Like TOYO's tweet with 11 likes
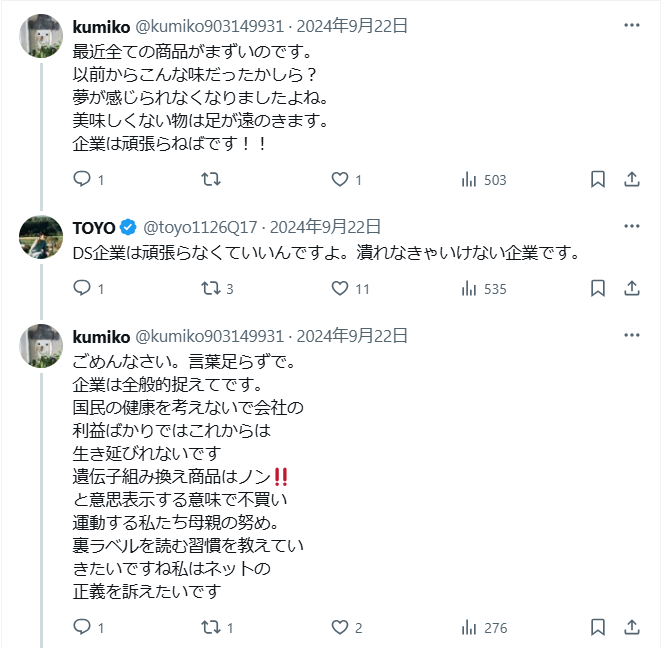The height and width of the screenshot is (648, 667). pyautogui.click(x=340, y=289)
